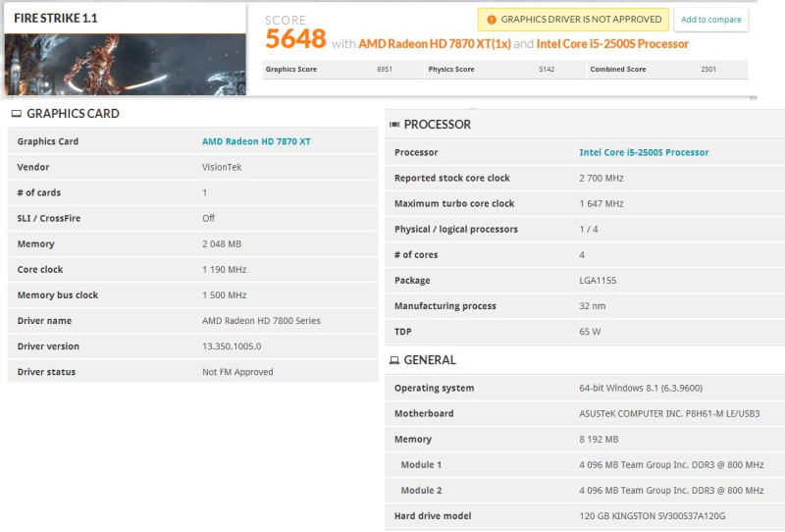Click the # of cores label
This screenshot has height=532, width=785.
(416, 255)
